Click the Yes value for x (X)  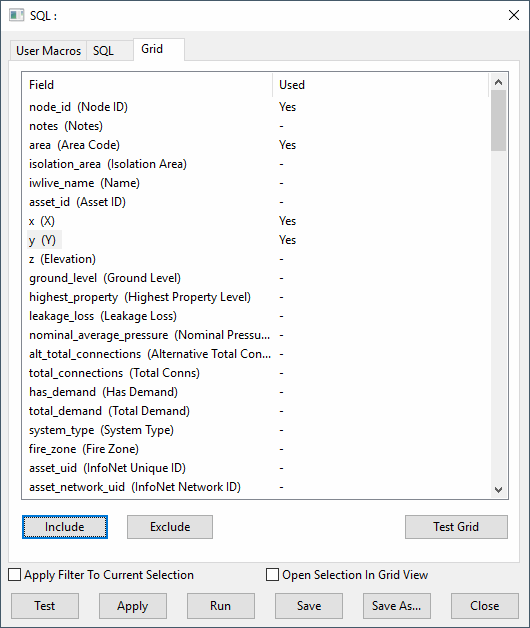pyautogui.click(x=287, y=221)
